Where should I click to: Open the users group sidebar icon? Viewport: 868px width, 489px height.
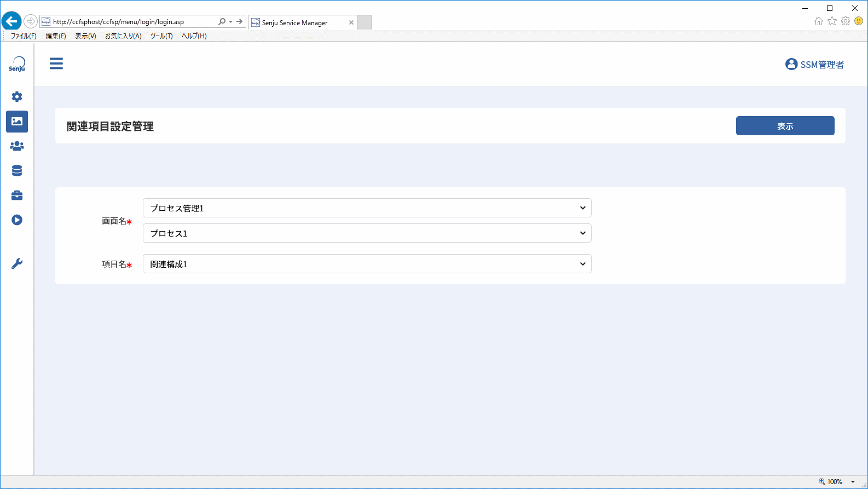(x=17, y=146)
